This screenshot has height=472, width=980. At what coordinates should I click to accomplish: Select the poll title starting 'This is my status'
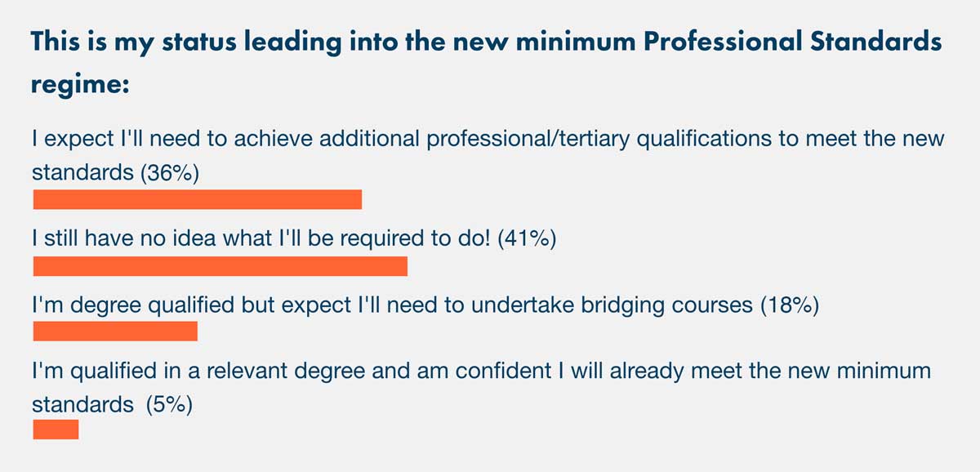tap(487, 61)
